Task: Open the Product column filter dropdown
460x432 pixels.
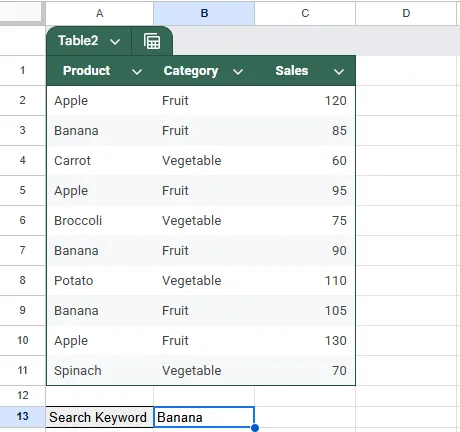Action: 137,71
